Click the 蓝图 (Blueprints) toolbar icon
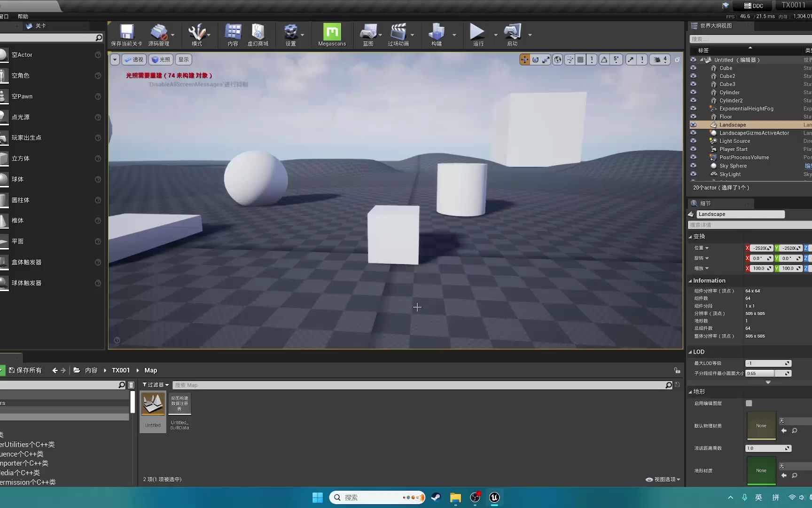Screen dimensions: 812x508 [368, 34]
